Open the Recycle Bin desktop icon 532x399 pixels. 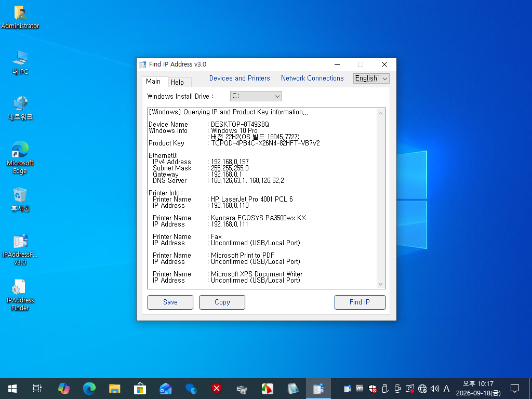coord(20,199)
